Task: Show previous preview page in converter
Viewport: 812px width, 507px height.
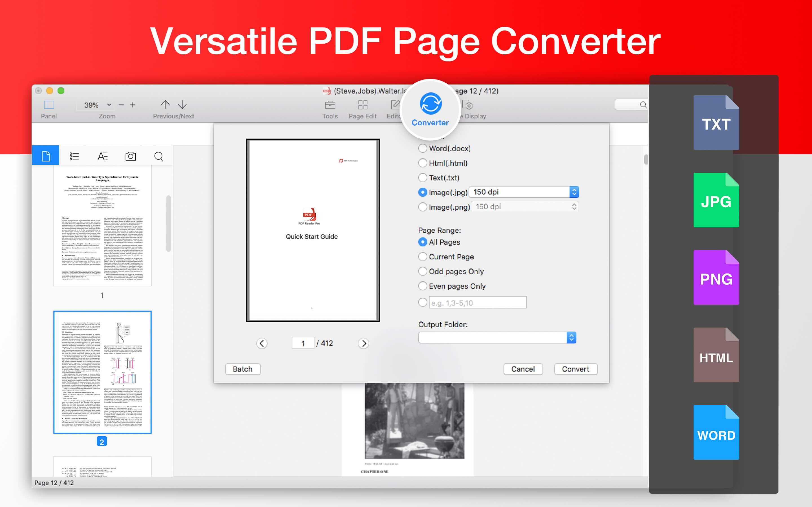Action: [262, 343]
